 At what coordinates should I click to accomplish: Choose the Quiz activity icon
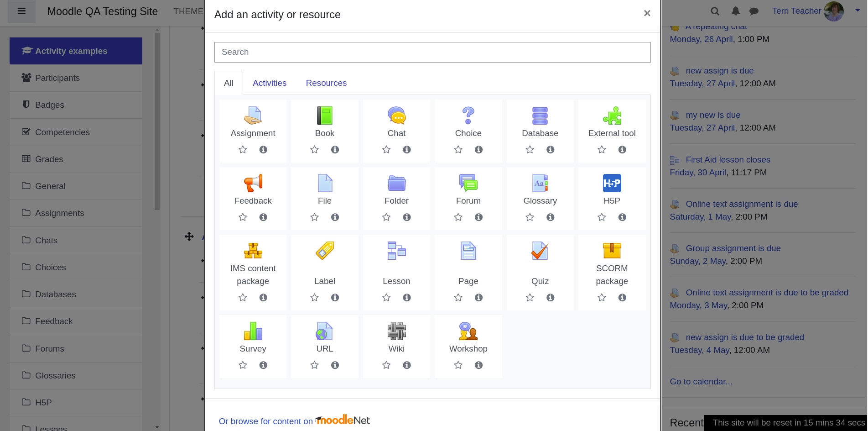point(540,251)
